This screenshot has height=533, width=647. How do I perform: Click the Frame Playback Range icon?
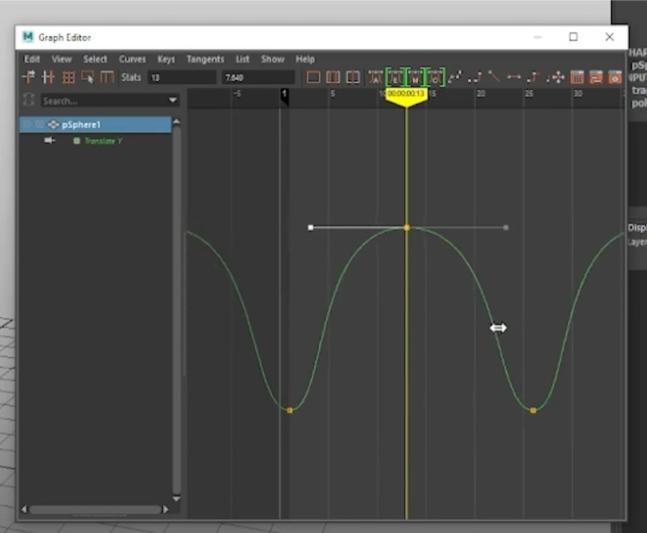point(333,77)
